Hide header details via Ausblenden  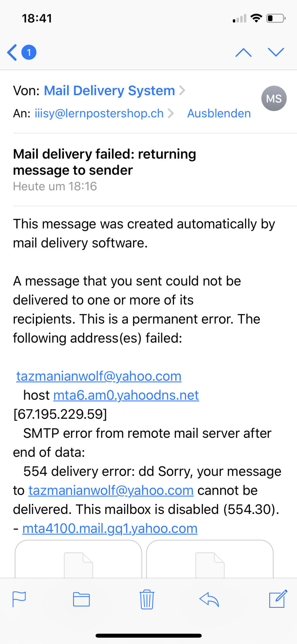click(219, 113)
